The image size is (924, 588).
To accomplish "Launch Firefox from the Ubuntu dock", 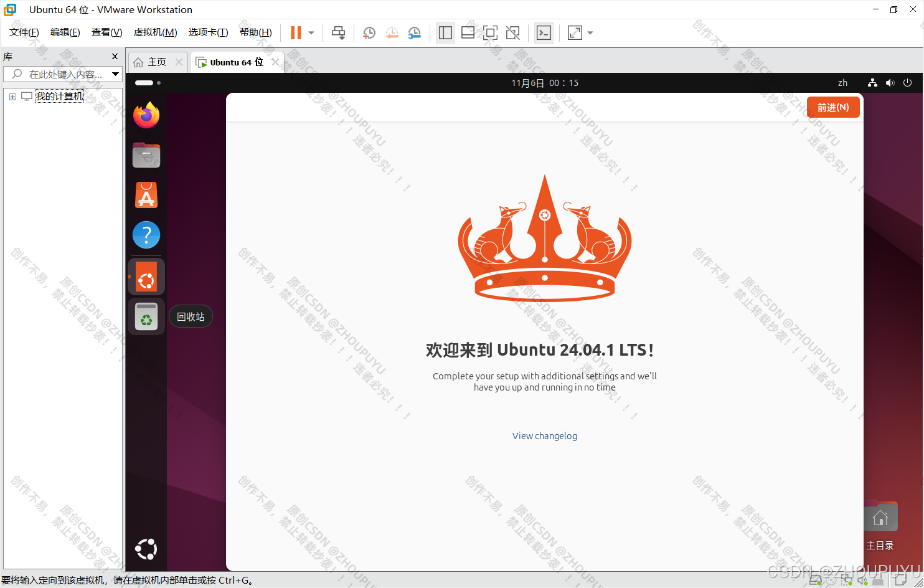I will (146, 115).
